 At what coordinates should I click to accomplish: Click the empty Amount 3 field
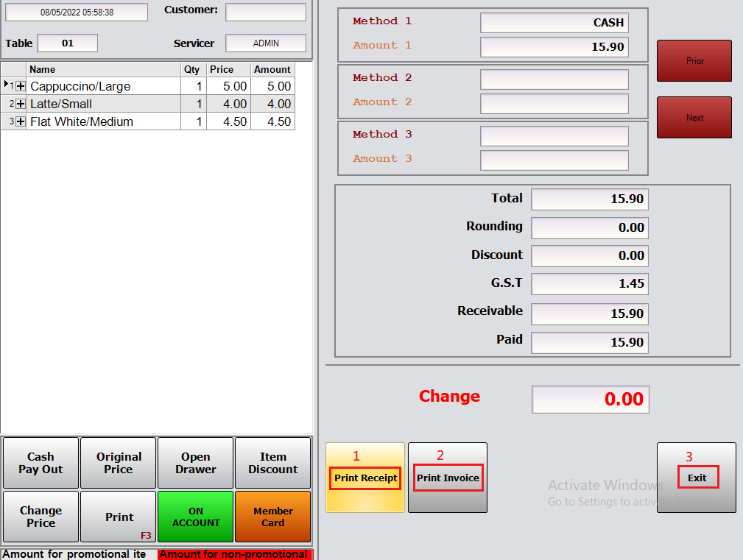(x=554, y=160)
